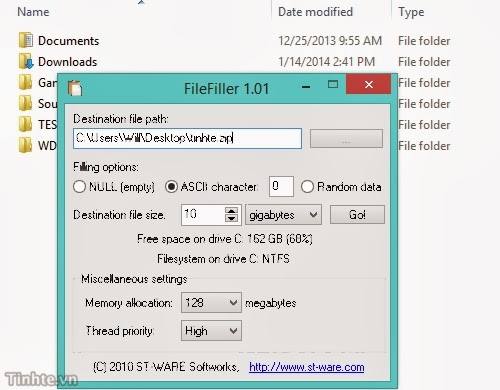Sort Explorer list by Type column
500x390 pixels.
coord(411,12)
